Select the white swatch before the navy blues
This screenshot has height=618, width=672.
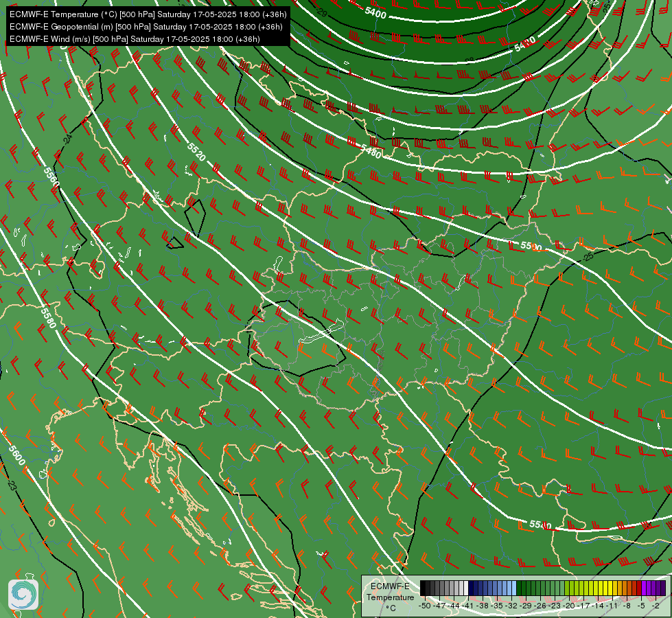(x=466, y=588)
